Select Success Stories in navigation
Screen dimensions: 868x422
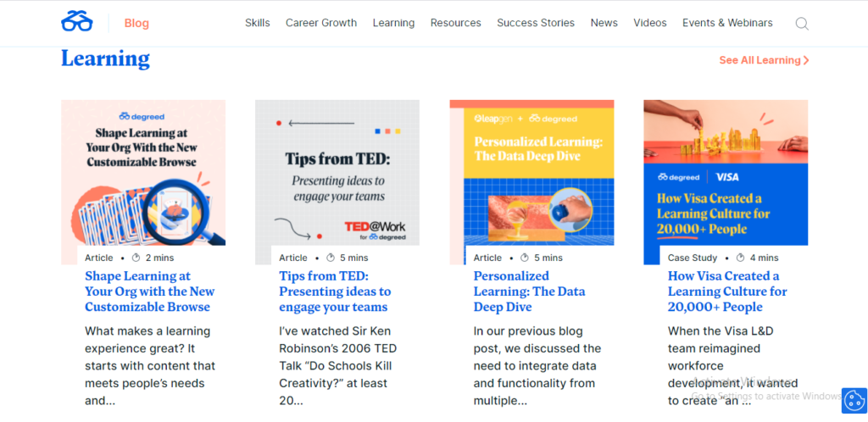point(536,23)
